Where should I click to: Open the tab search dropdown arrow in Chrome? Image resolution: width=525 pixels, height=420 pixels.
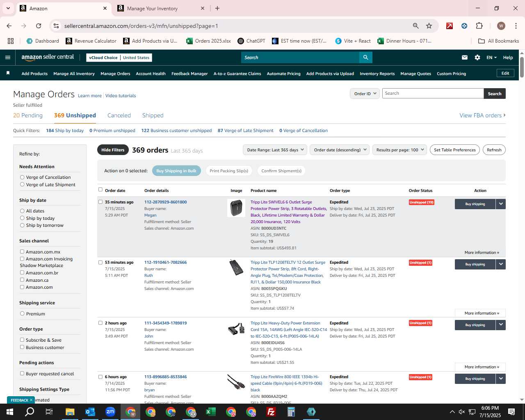click(8, 8)
